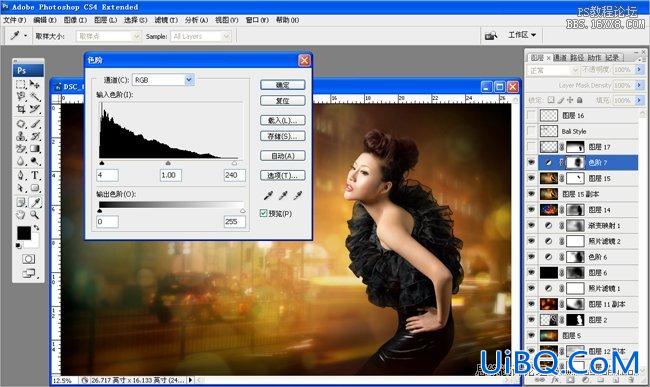The width and height of the screenshot is (650, 387).
Task: Toggle the Preview checkbox in Levels dialog
Action: tap(263, 213)
